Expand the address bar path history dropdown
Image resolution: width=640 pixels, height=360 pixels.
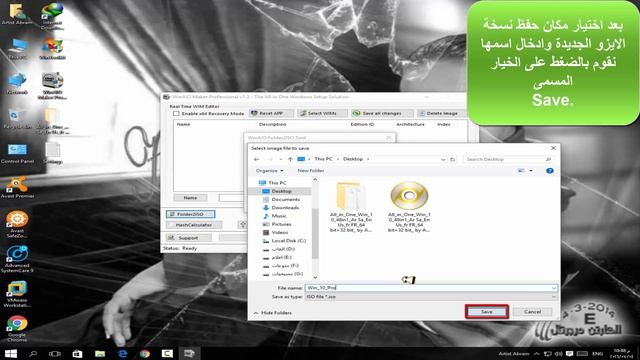[443, 159]
